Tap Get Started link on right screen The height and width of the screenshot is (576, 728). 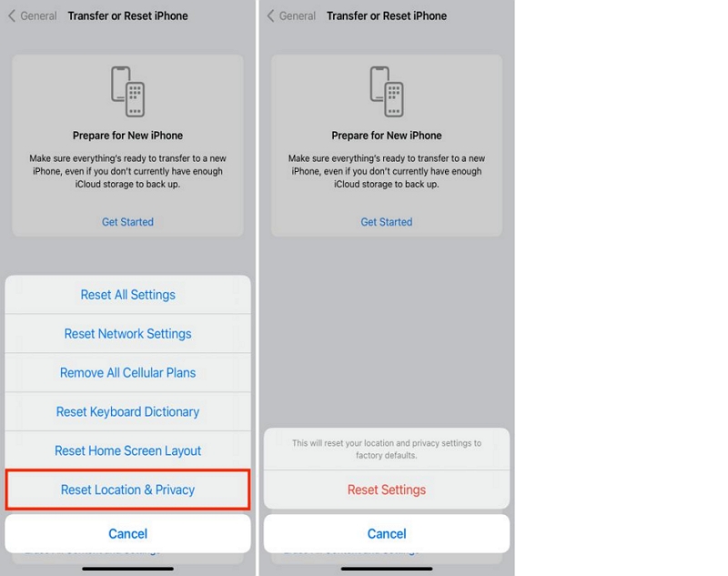387,222
